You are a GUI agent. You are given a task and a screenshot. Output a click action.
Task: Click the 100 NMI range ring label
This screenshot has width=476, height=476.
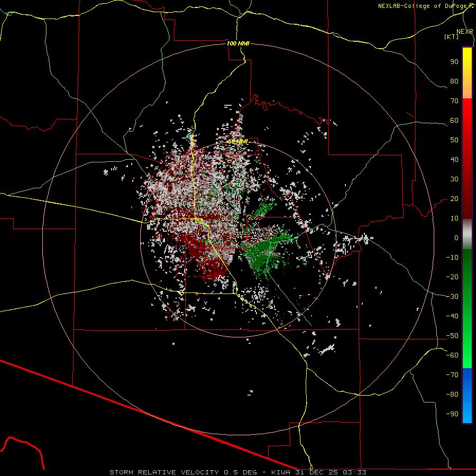click(238, 43)
